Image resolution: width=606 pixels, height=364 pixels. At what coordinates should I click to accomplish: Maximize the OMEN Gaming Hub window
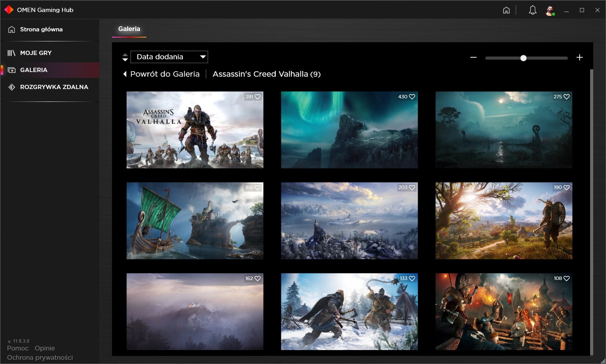click(x=582, y=10)
